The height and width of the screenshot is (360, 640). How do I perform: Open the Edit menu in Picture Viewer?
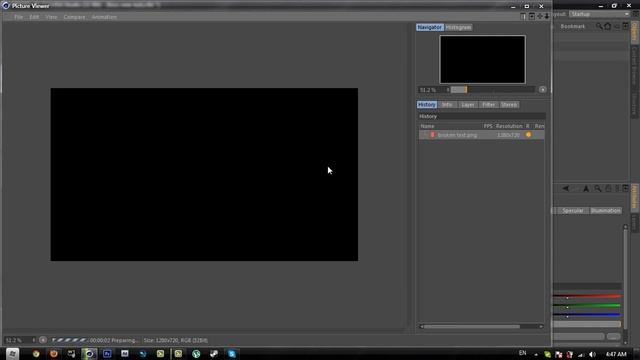coord(34,17)
